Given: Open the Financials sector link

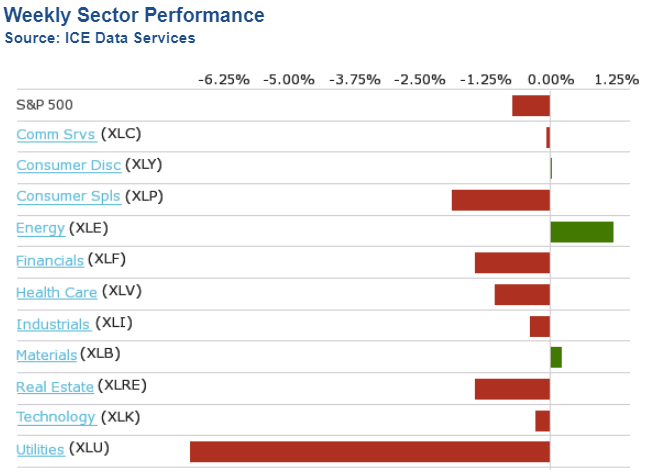Looking at the screenshot, I should pos(50,260).
